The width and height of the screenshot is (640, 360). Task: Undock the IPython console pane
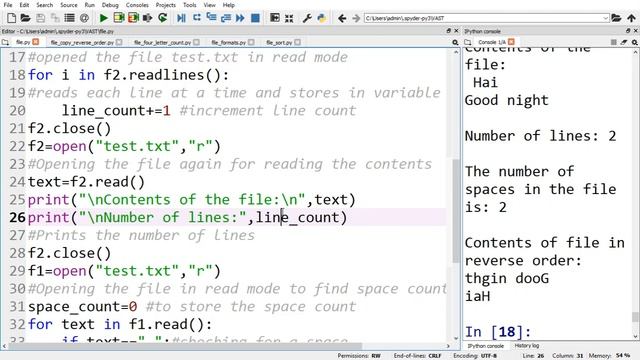click(628, 31)
